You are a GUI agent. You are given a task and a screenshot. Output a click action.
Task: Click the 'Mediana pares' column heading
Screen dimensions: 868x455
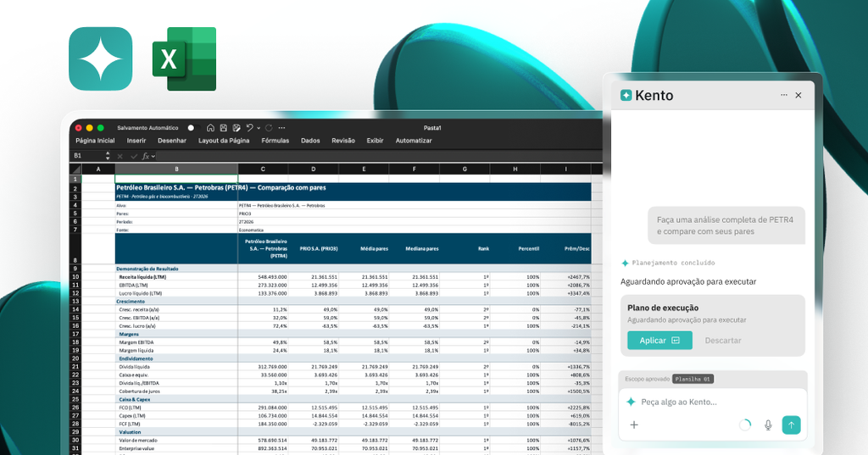422,248
